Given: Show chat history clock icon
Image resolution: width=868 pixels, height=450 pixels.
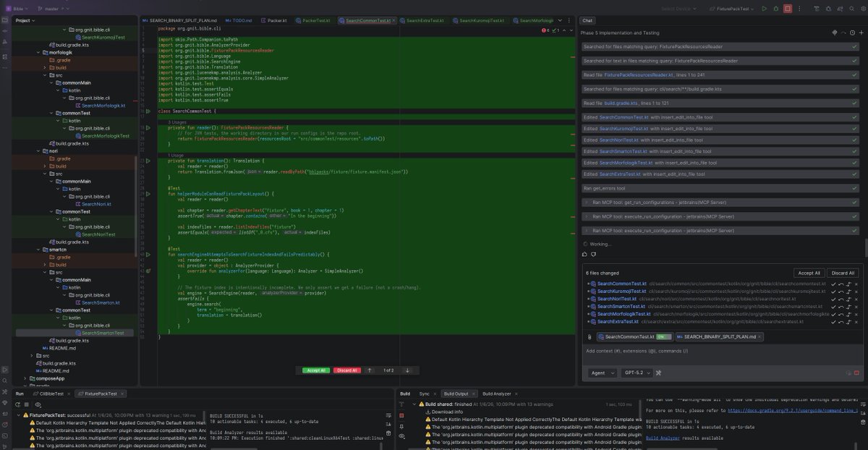Looking at the screenshot, I should (x=852, y=33).
